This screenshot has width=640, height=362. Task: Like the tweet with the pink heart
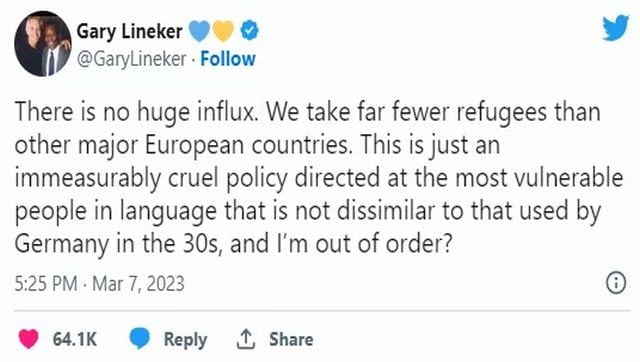click(x=28, y=338)
